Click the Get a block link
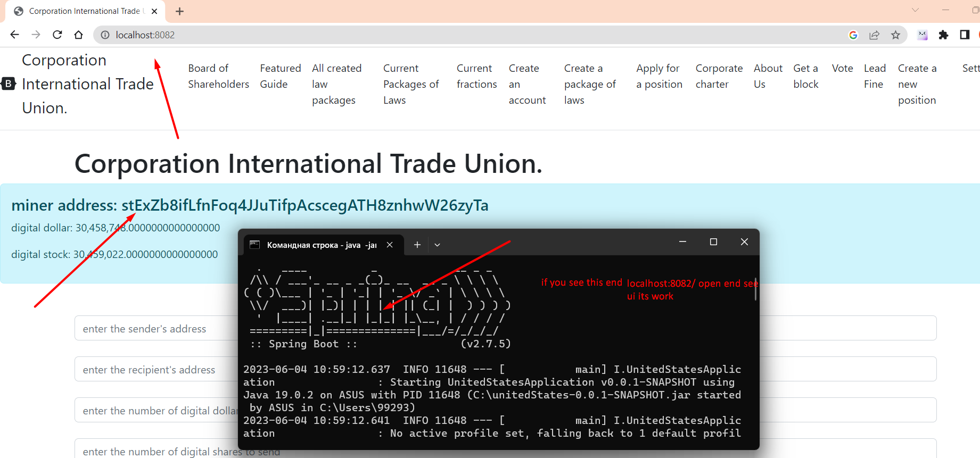The height and width of the screenshot is (458, 980). 805,76
